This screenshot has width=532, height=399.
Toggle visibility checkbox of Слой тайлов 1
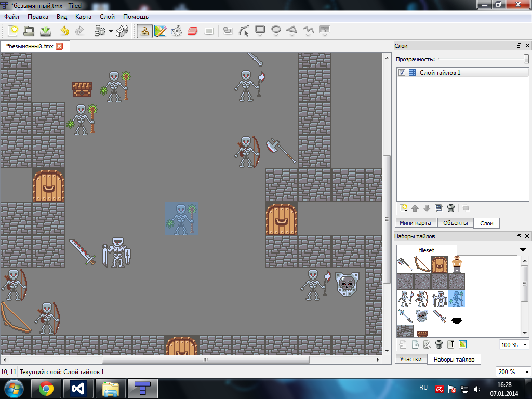pyautogui.click(x=402, y=73)
